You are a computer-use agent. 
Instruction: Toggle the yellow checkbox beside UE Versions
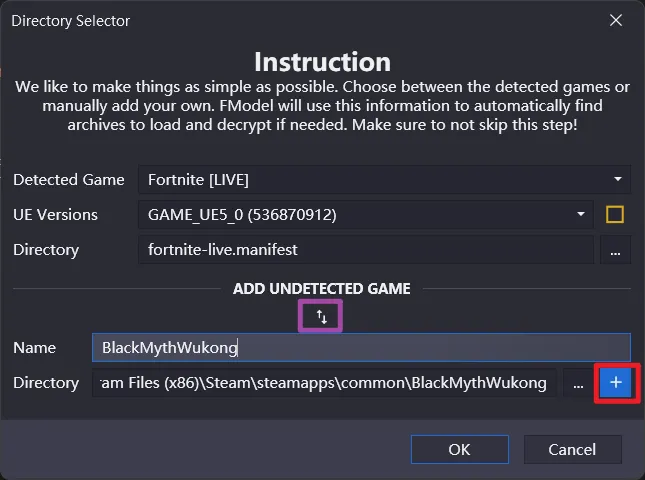[615, 215]
